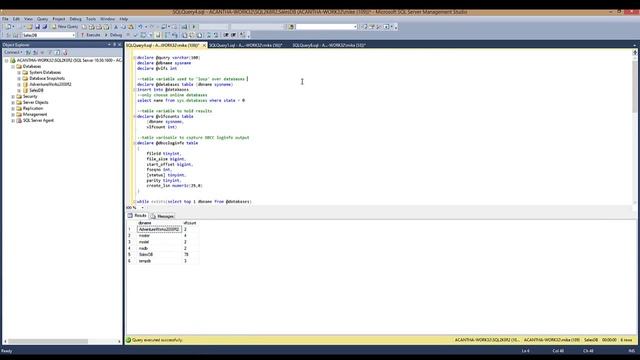The width and height of the screenshot is (640, 360).
Task: Select Server Objects tree item
Action: [36, 102]
